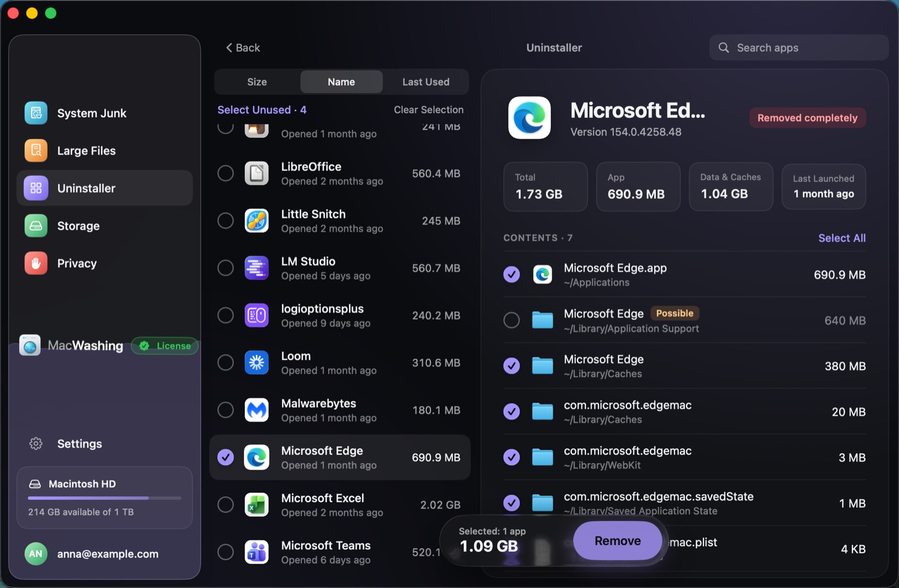Click the com.microsoft.edgemac.savedState row name

pos(659,496)
